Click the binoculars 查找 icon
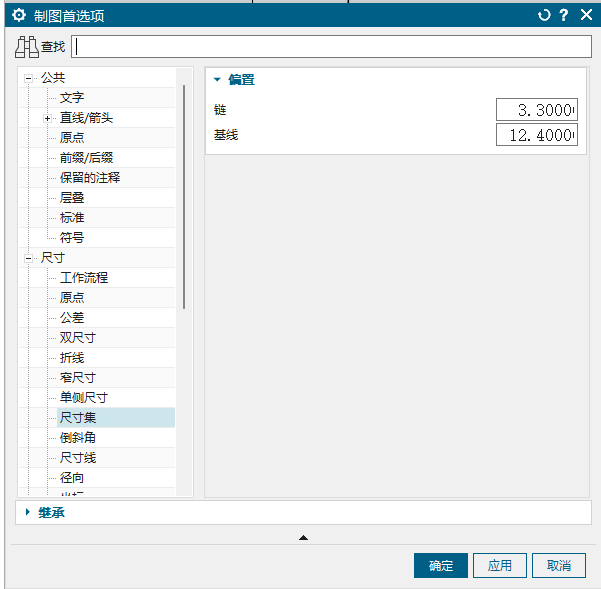The height and width of the screenshot is (589, 601). coord(27,47)
